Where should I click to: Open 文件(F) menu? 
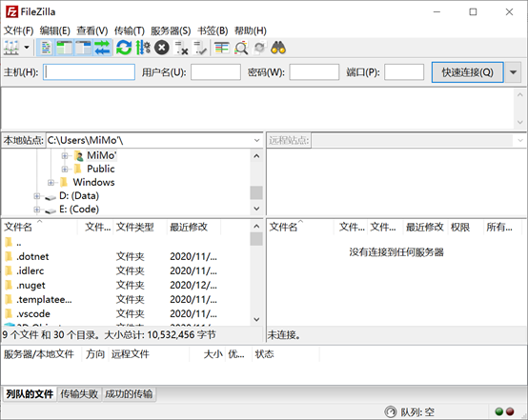click(x=18, y=31)
